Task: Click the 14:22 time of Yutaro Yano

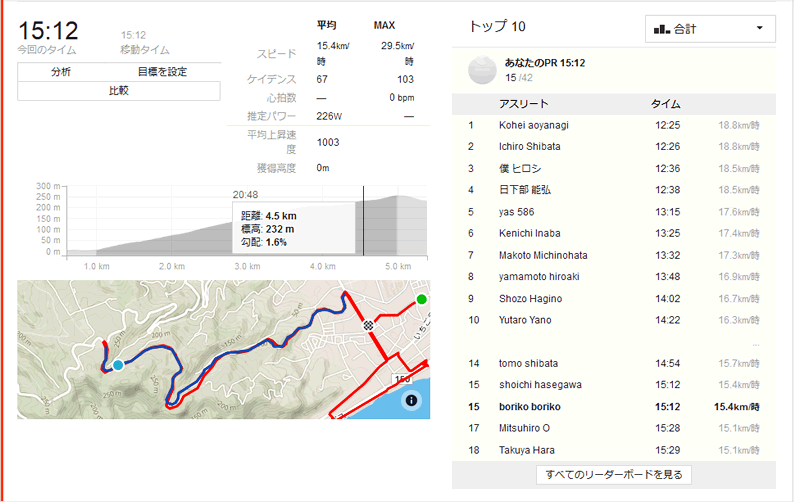Action: [x=667, y=320]
